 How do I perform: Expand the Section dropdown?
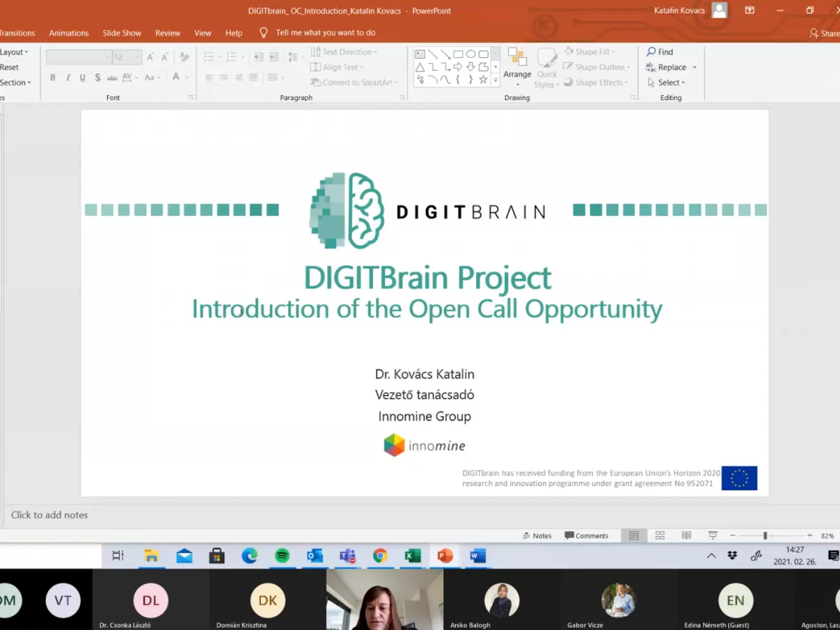pos(15,82)
